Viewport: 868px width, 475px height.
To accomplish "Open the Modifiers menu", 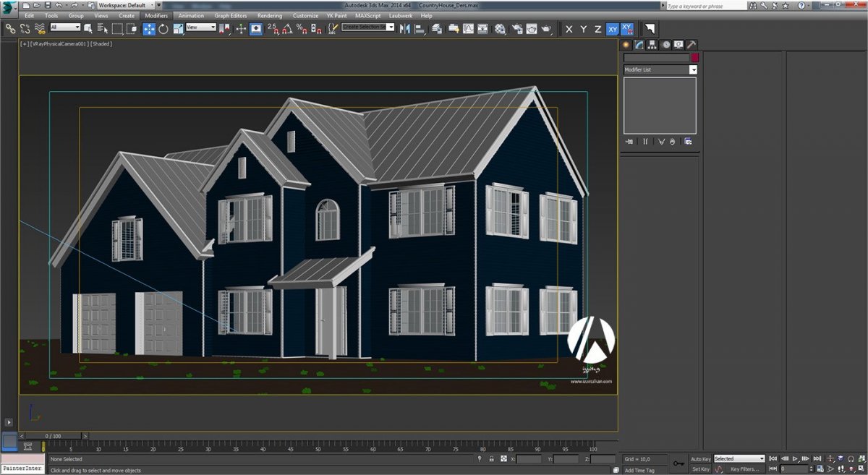I will click(x=156, y=15).
